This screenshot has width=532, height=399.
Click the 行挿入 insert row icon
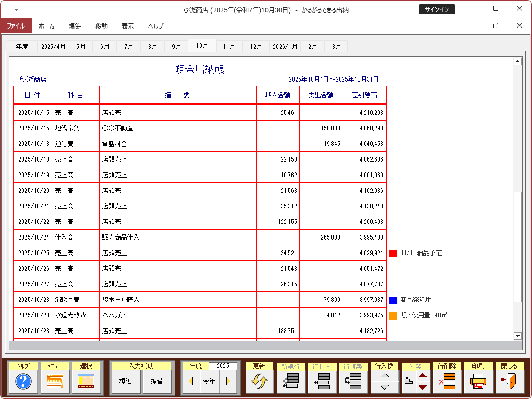(x=322, y=382)
